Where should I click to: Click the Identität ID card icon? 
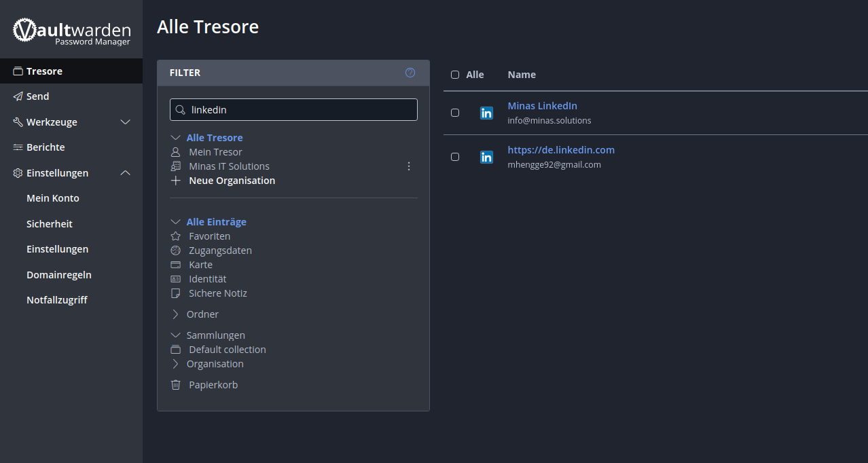176,279
